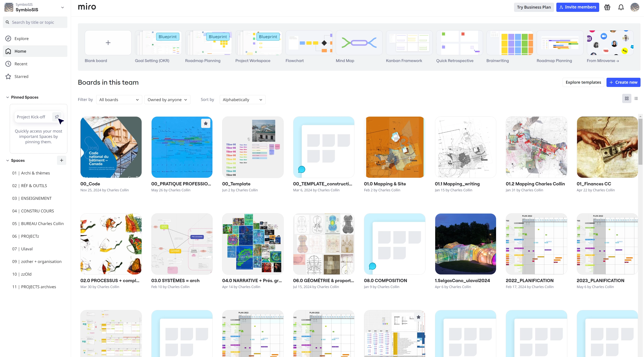This screenshot has height=357, width=644.
Task: Click Try Business Plan button
Action: (534, 7)
